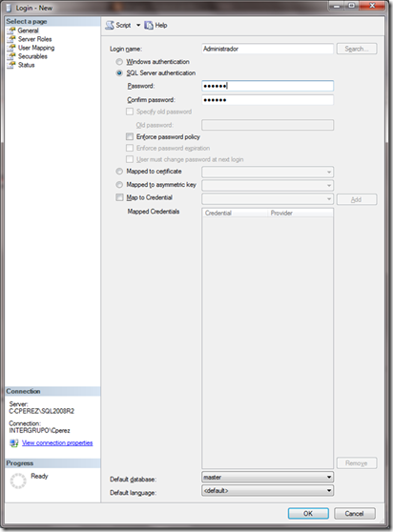Select the Server Roles page icon
393x532 pixels.
click(11, 39)
